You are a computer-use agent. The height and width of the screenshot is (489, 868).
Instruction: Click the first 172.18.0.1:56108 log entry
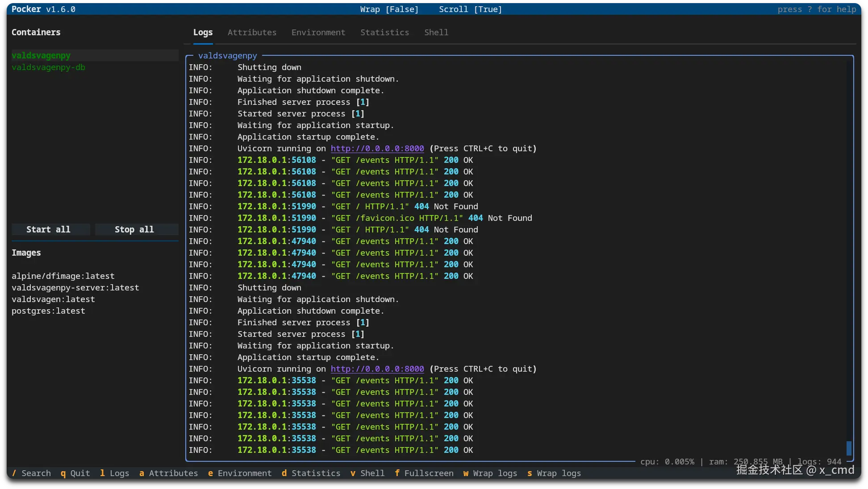[x=331, y=160]
